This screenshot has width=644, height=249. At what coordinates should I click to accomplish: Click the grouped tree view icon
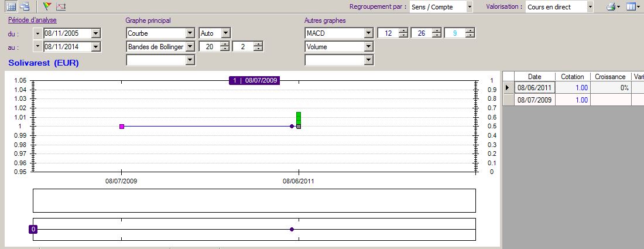pos(25,7)
